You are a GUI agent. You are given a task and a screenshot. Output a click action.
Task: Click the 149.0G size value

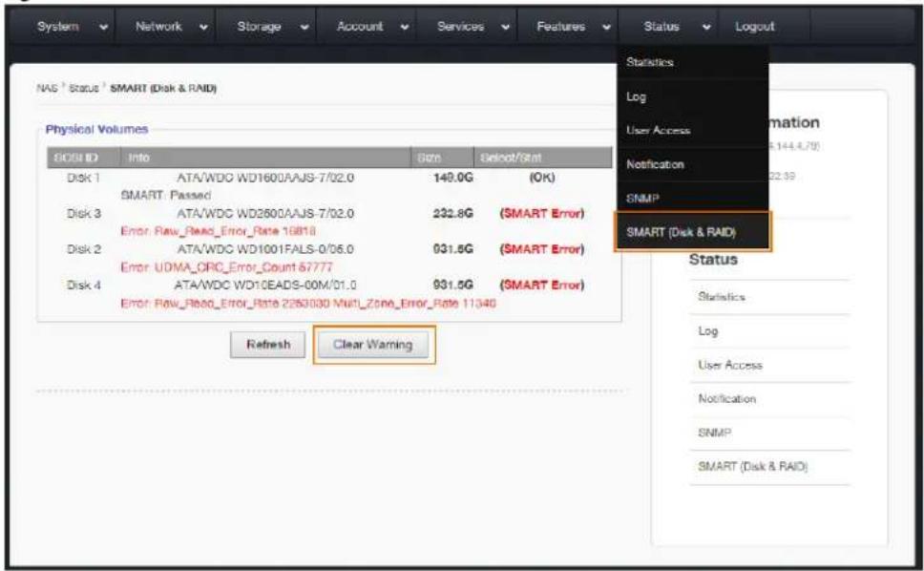453,178
